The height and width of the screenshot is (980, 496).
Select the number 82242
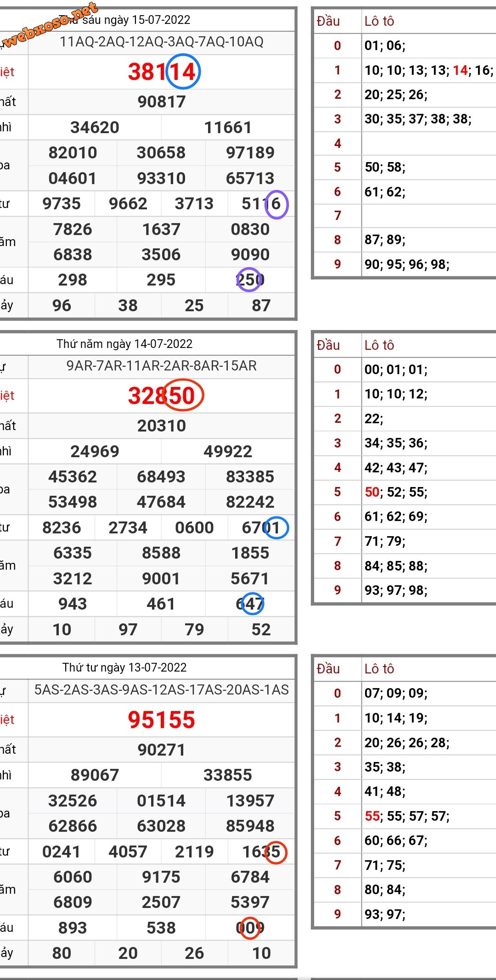pyautogui.click(x=250, y=502)
